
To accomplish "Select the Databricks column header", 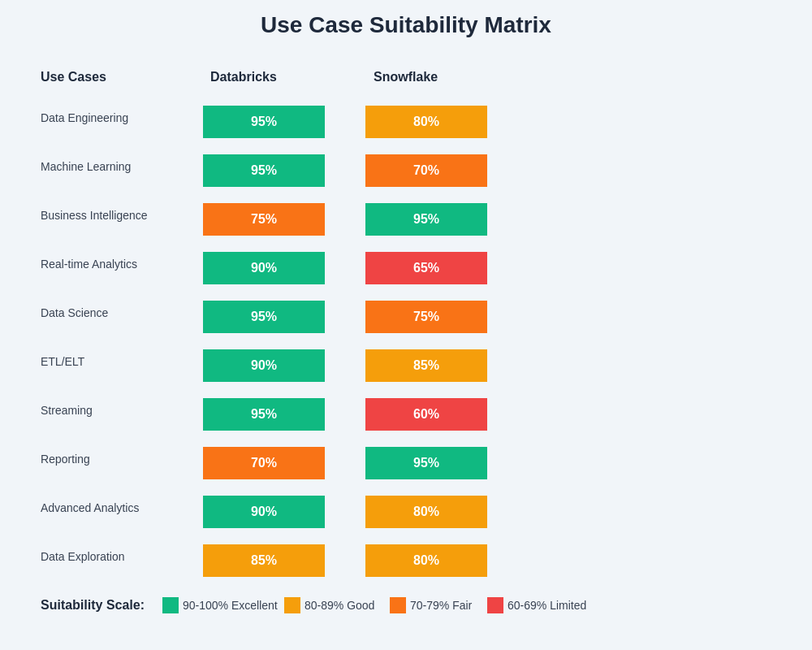I will (244, 77).
